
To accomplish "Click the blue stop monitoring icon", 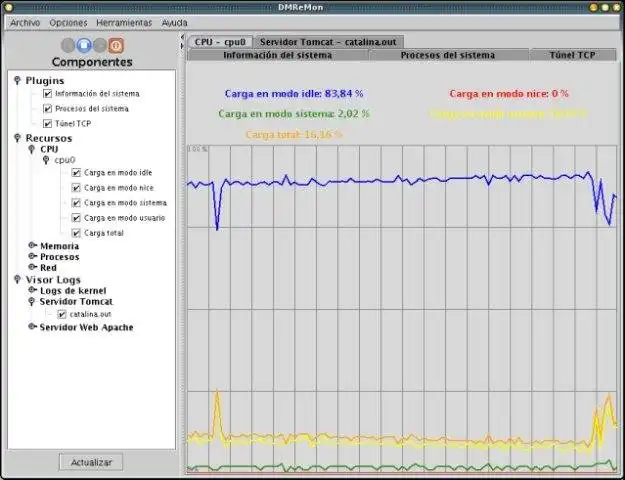I will pos(84,45).
